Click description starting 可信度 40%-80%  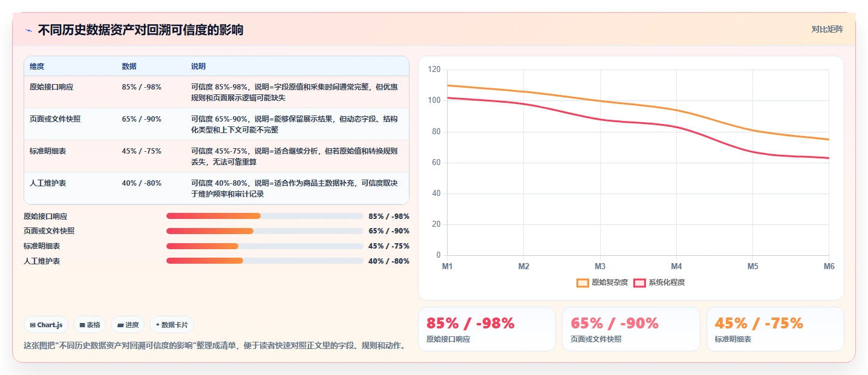295,188
